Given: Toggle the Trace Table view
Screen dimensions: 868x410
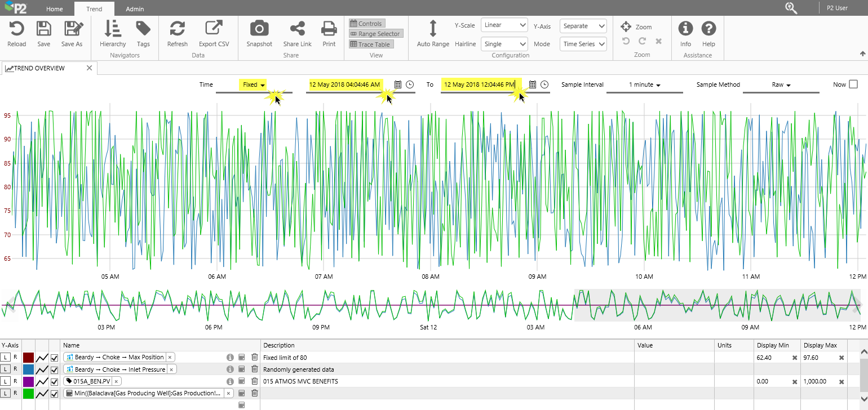Looking at the screenshot, I should (370, 44).
